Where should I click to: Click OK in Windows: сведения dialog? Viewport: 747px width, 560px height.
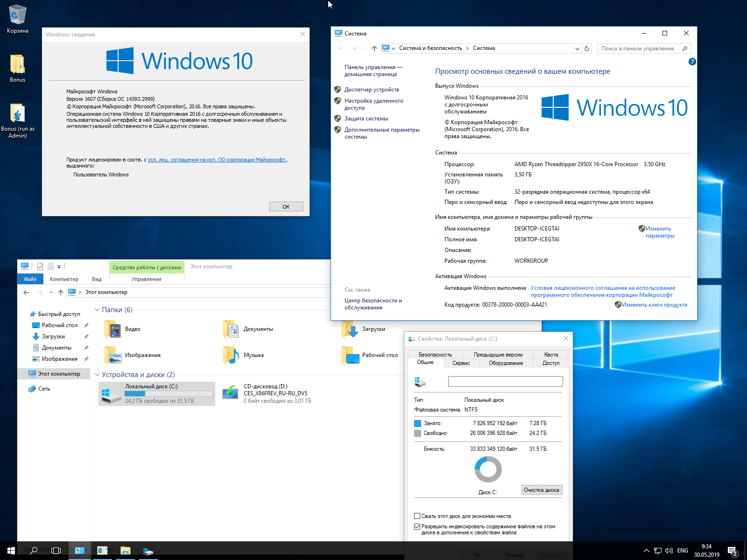click(286, 207)
